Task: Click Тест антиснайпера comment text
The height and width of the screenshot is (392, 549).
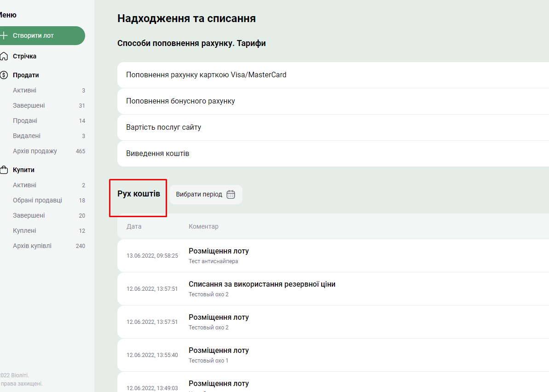Action: tap(213, 261)
